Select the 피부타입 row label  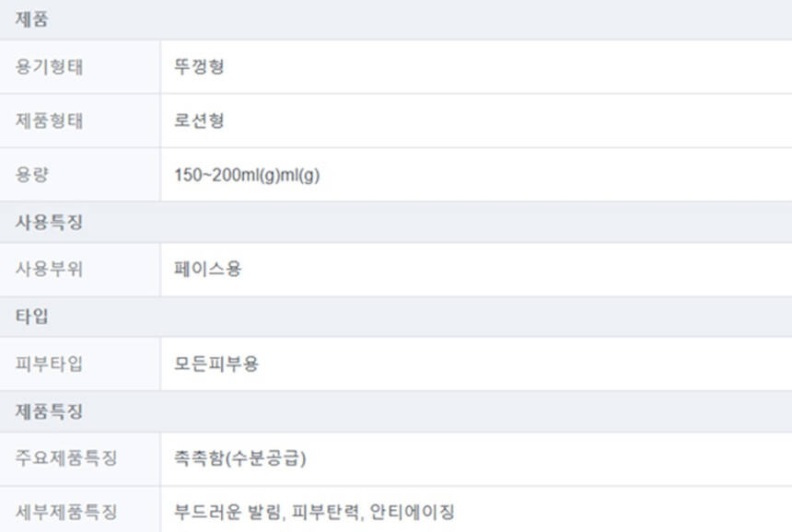[x=49, y=364]
